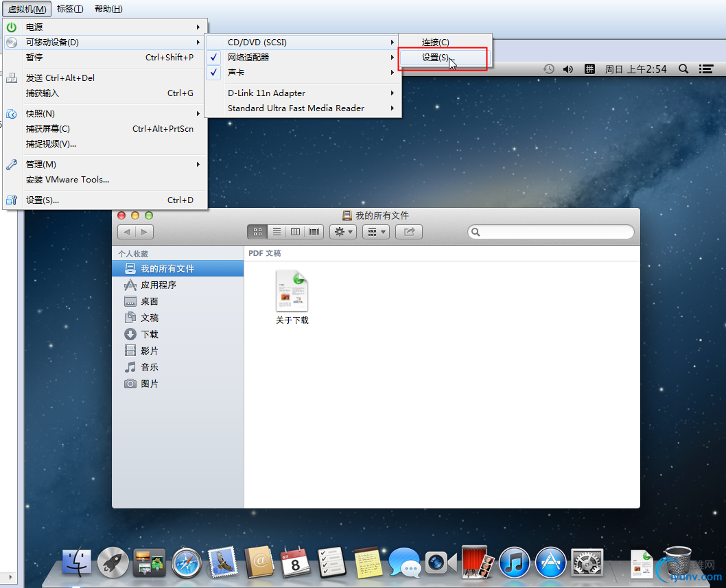The height and width of the screenshot is (588, 726).
Task: Open the 标签(T) menu
Action: [70, 9]
